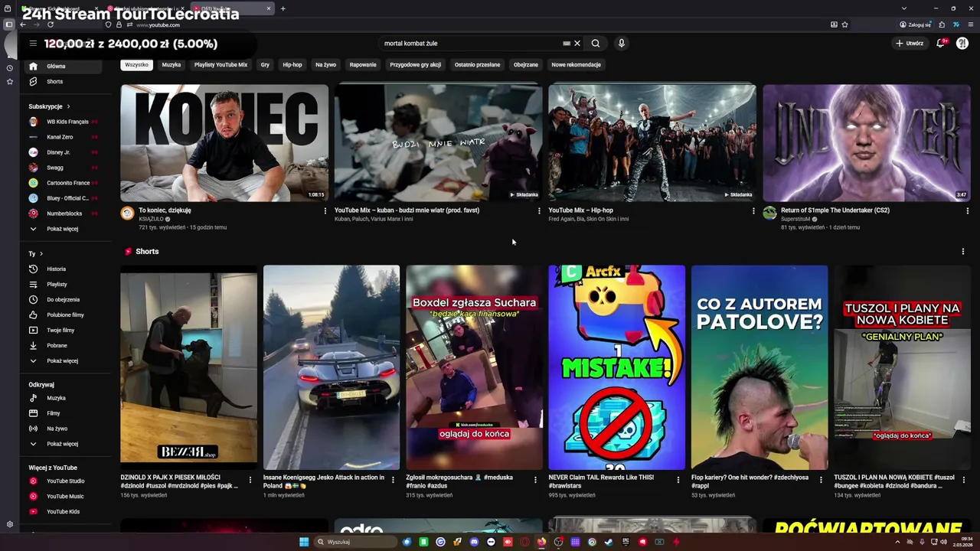Image resolution: width=980 pixels, height=551 pixels.
Task: Open Playlisty in the sidebar
Action: pos(61,285)
